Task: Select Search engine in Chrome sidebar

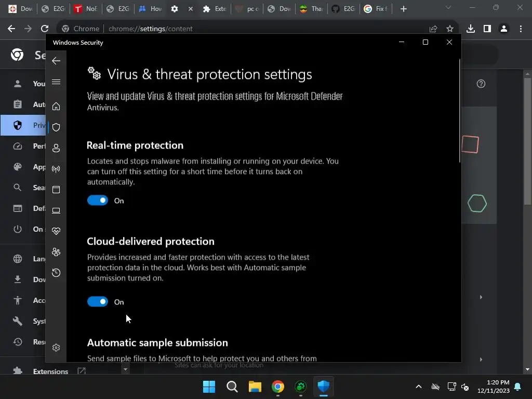Action: tap(23, 188)
